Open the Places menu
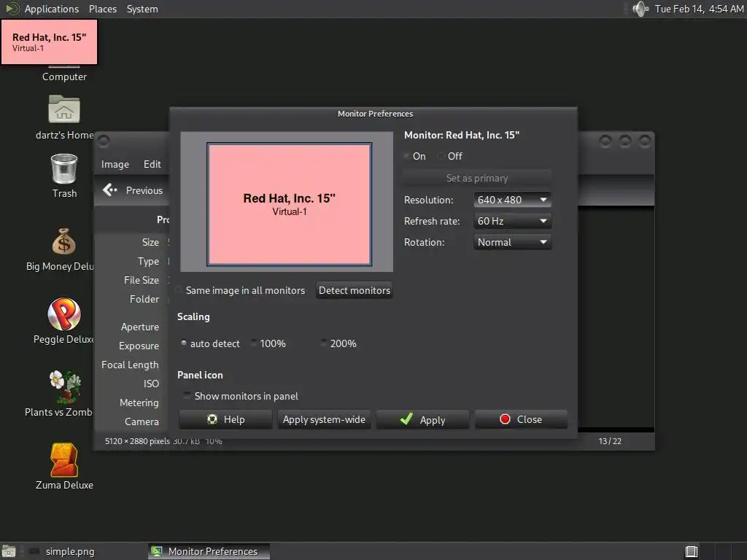Screen dimensions: 747x560 (102, 9)
